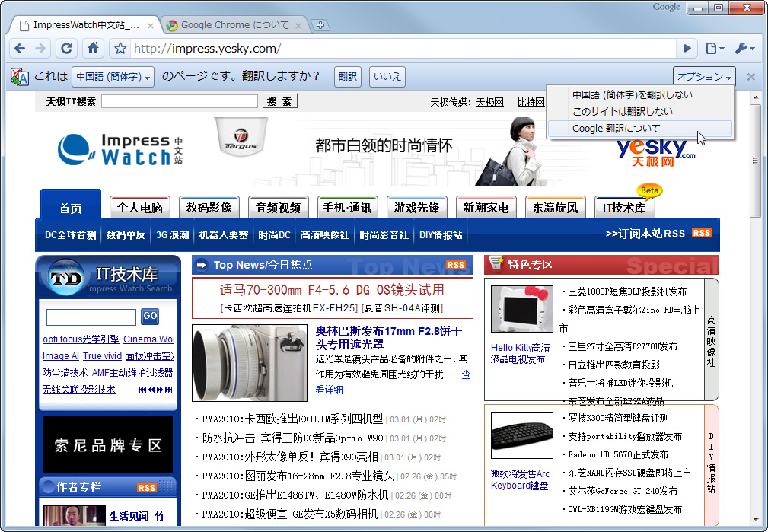
Task: Select the 数码影像 navigation tab
Action: point(209,205)
